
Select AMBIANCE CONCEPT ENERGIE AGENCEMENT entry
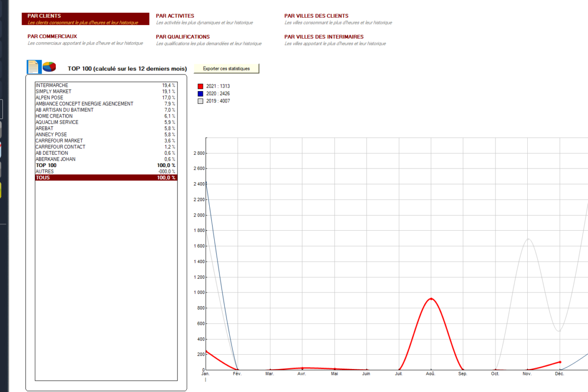click(84, 104)
